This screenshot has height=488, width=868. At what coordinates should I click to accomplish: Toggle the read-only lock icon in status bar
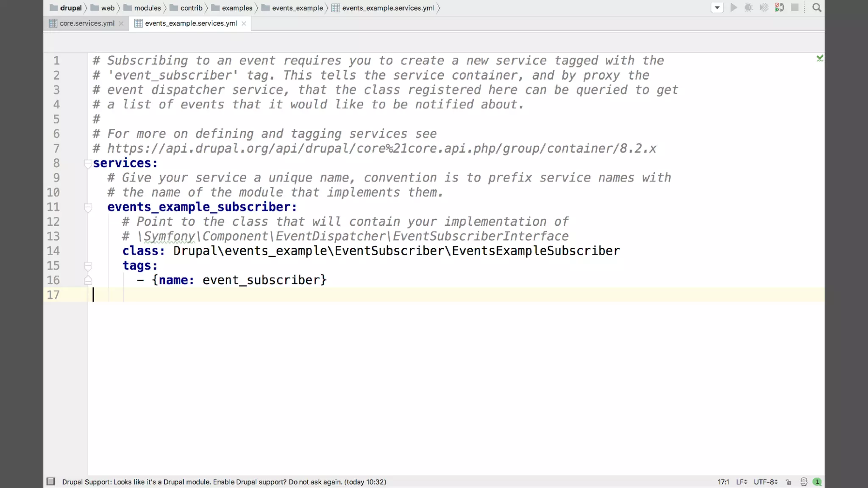pyautogui.click(x=788, y=482)
